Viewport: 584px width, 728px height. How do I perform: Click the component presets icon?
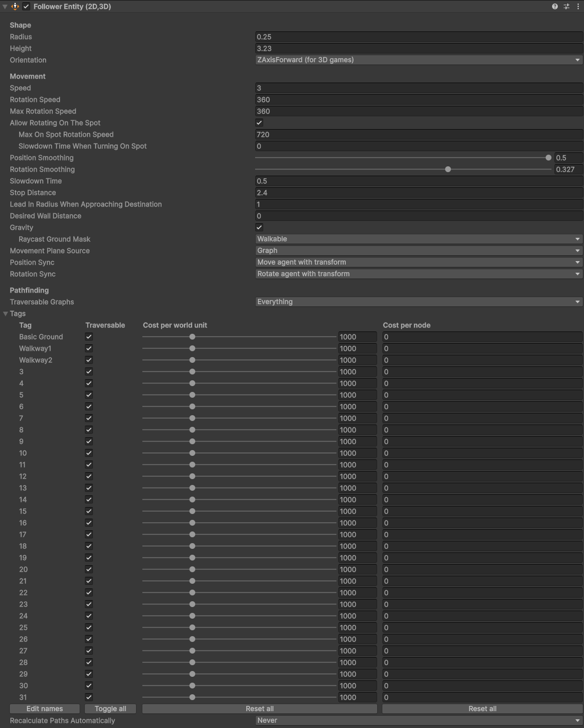point(567,6)
